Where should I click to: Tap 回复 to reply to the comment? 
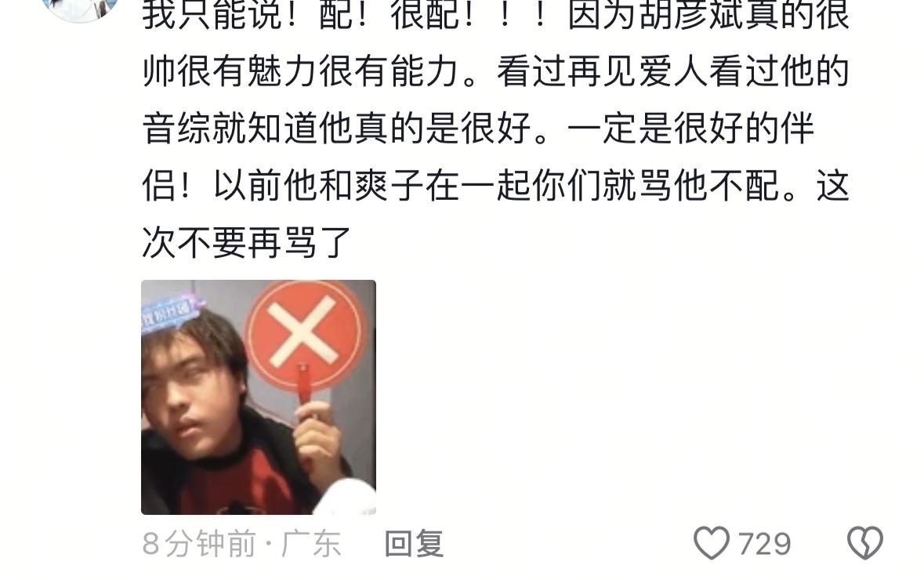coord(414,543)
